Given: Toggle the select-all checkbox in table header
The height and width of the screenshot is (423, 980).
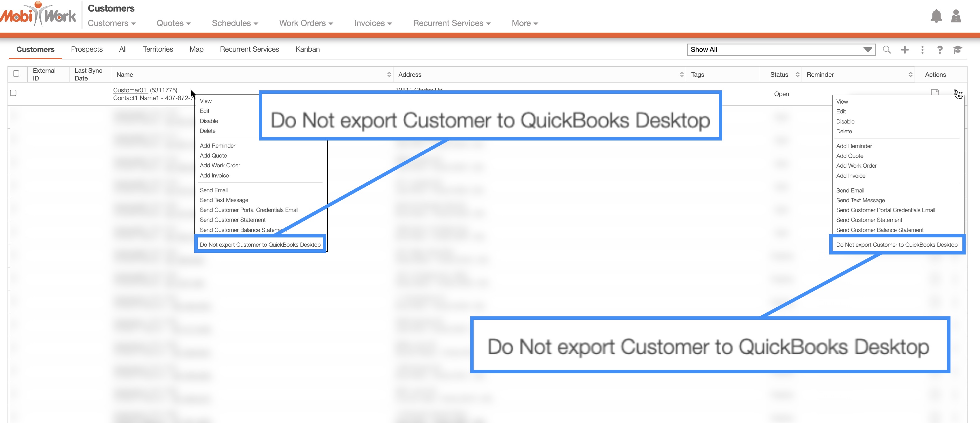Looking at the screenshot, I should 16,74.
